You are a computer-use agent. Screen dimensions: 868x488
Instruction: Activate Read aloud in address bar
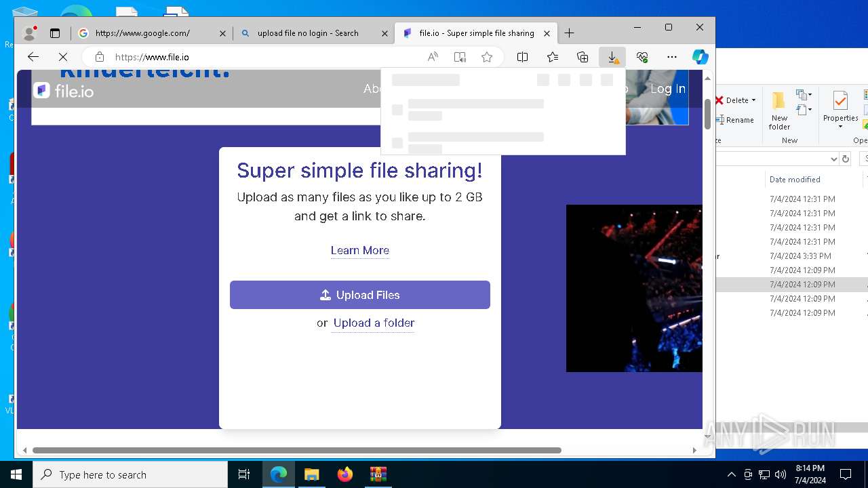tap(433, 57)
